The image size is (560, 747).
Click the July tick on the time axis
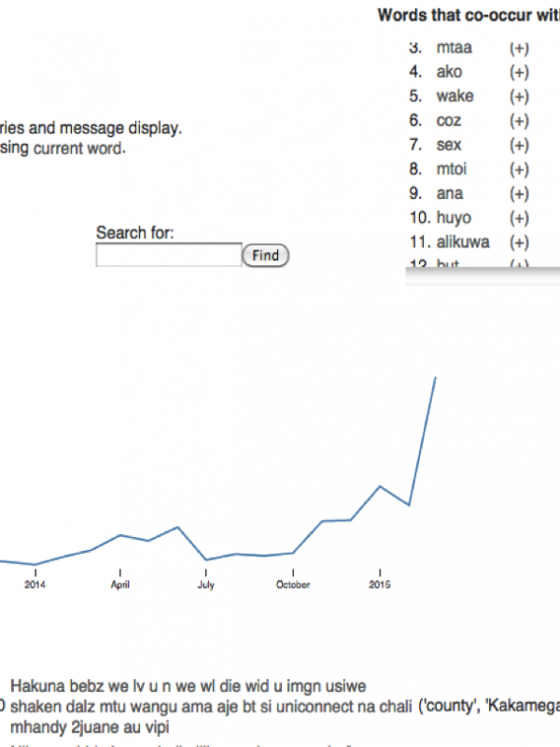click(205, 585)
